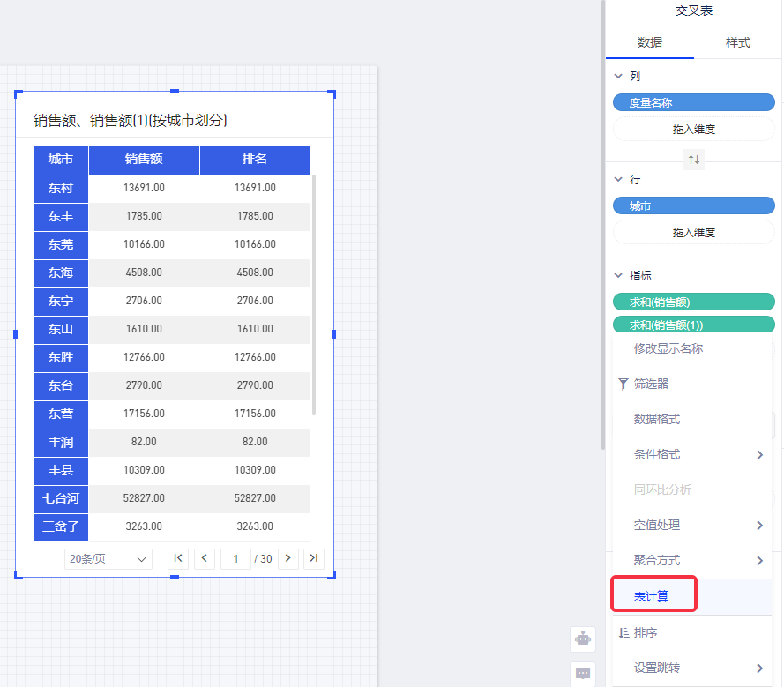
Task: Click the 城市 dimension pill under 行
Action: tap(693, 205)
